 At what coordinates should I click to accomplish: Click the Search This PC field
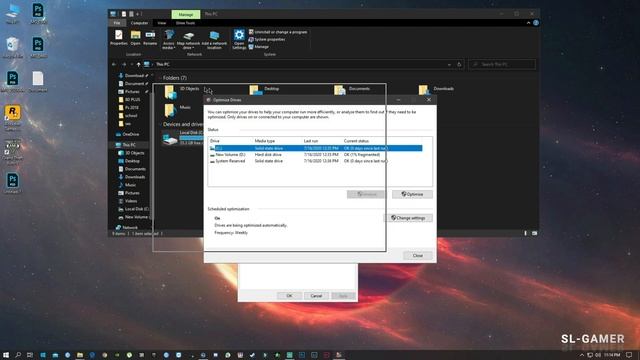pyautogui.click(x=502, y=64)
